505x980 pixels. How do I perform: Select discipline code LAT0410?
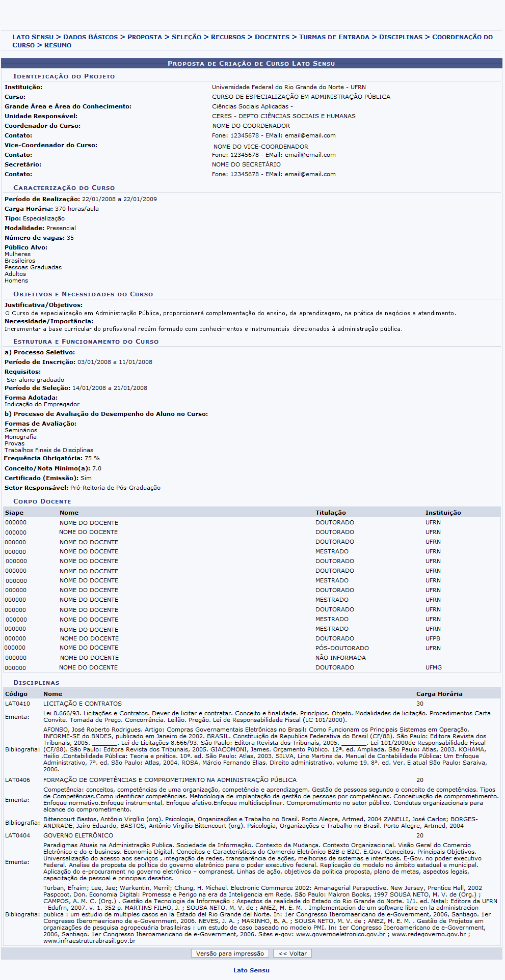17,704
